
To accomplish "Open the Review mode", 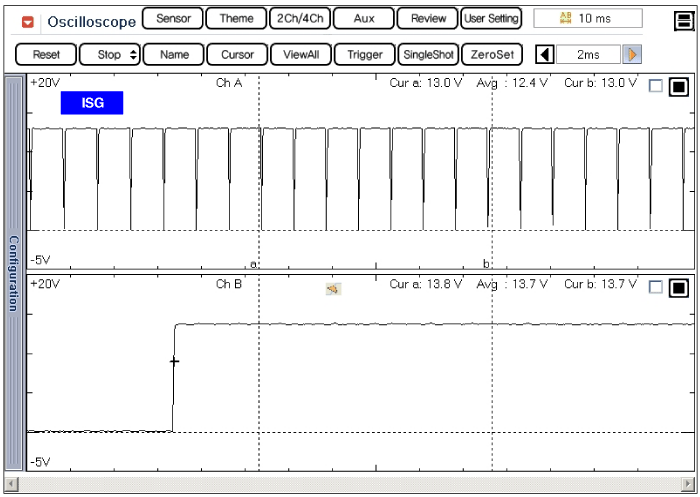I will tap(428, 19).
